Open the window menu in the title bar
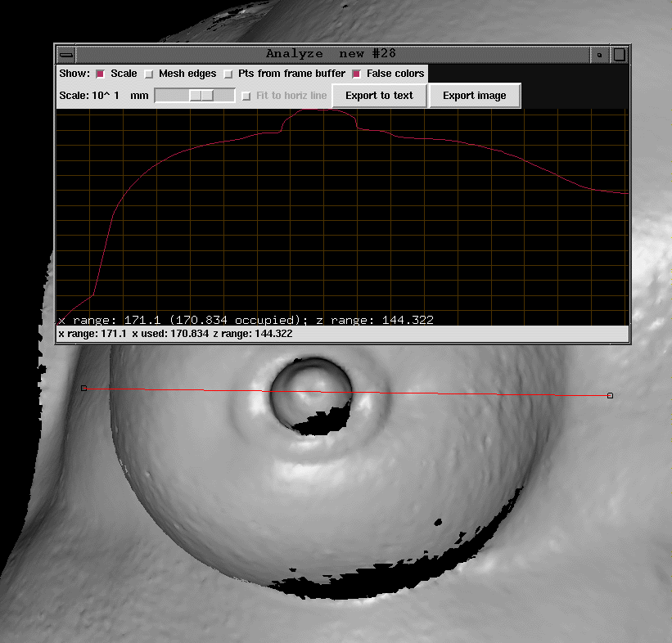672x643 pixels. pos(66,54)
